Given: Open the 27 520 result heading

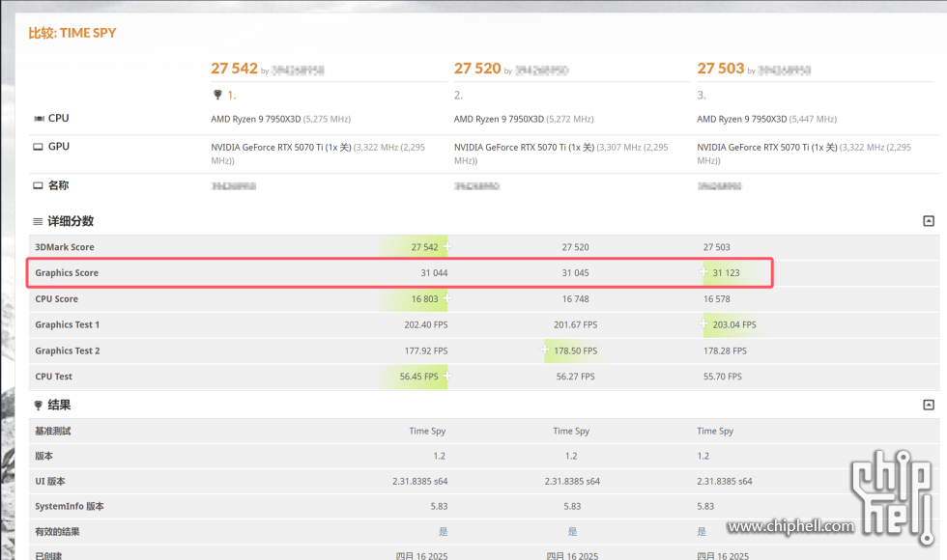Looking at the screenshot, I should click(477, 69).
